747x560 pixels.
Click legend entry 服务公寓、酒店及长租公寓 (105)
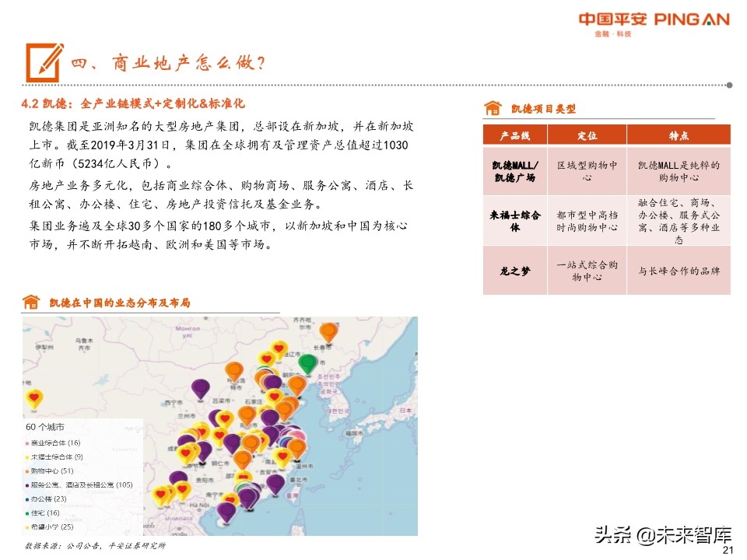click(x=82, y=485)
